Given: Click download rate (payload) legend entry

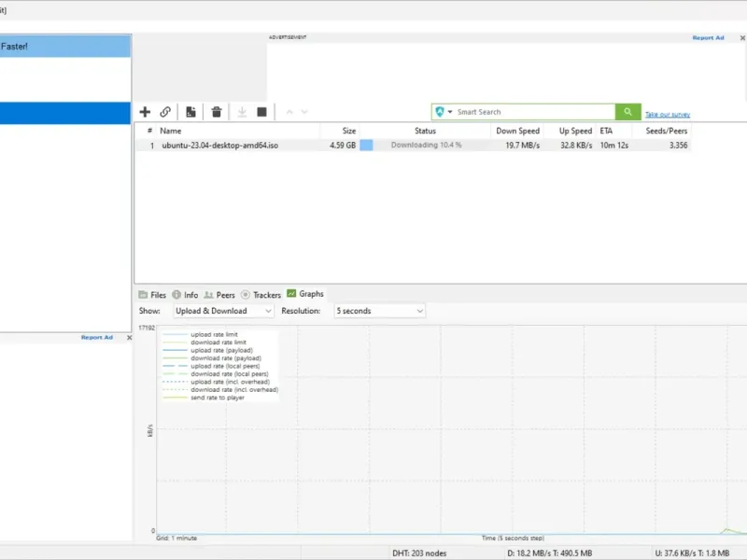Looking at the screenshot, I should click(x=212, y=358).
